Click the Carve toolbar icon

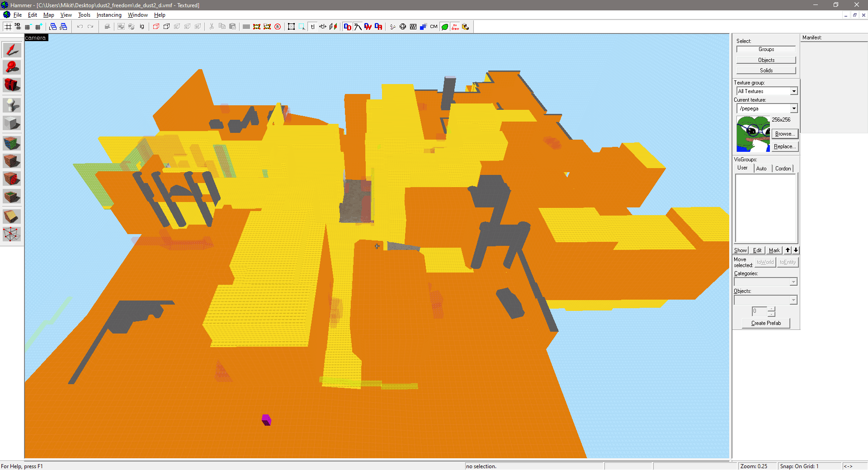(107, 27)
